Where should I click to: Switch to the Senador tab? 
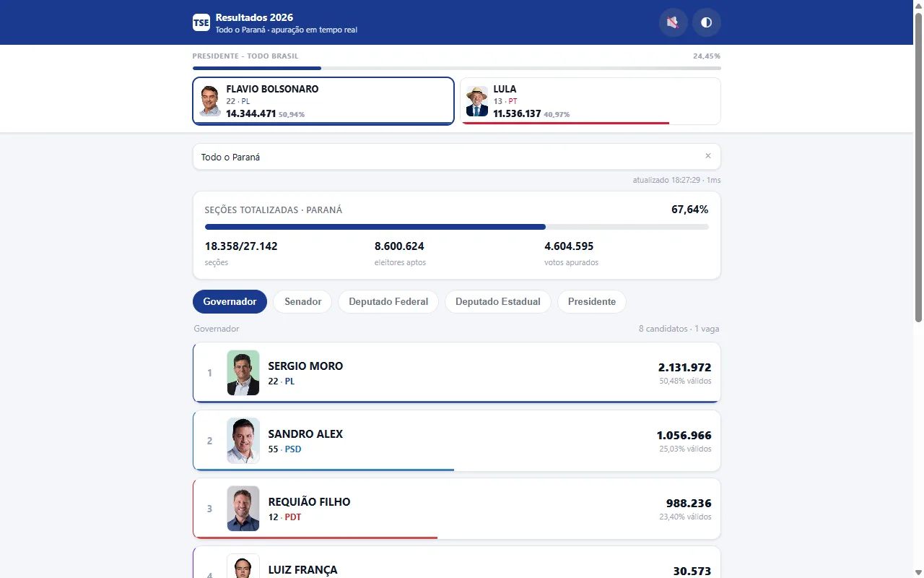302,301
